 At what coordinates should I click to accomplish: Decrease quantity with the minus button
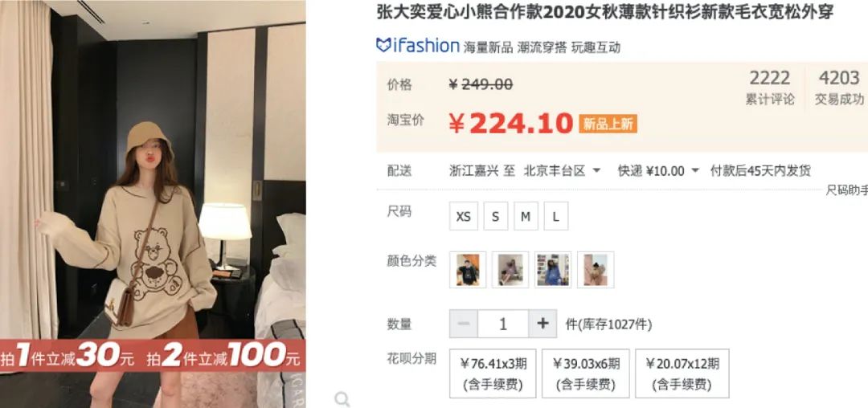(x=464, y=324)
